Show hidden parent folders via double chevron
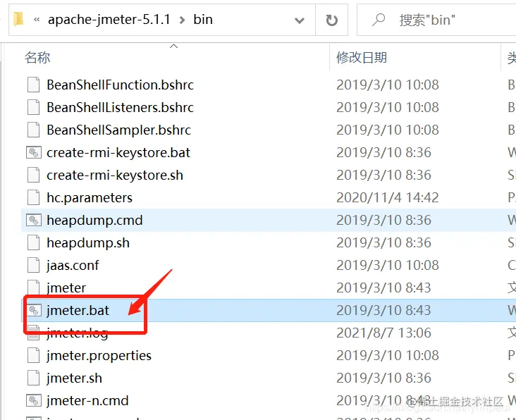This screenshot has width=516, height=420. 37,20
